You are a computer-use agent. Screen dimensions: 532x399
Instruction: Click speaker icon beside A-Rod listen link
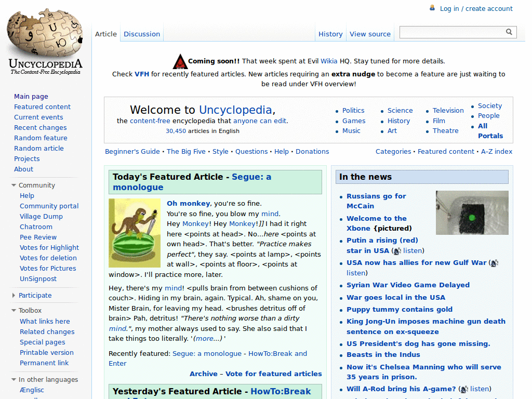point(464,389)
